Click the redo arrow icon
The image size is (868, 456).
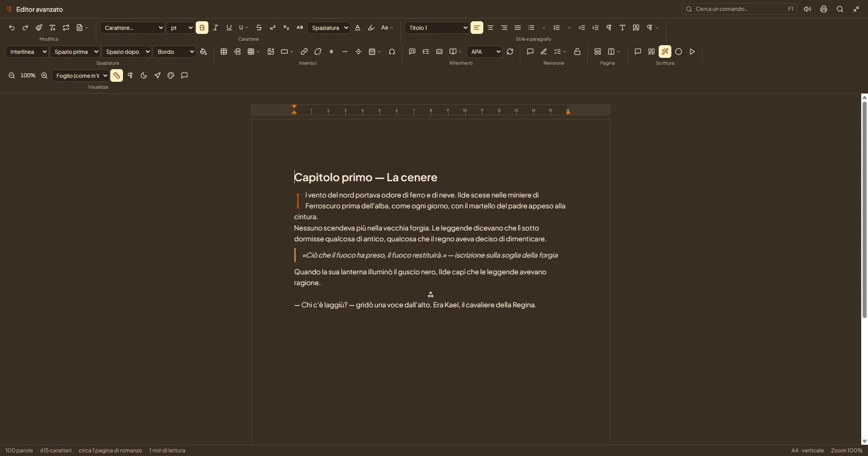(25, 28)
